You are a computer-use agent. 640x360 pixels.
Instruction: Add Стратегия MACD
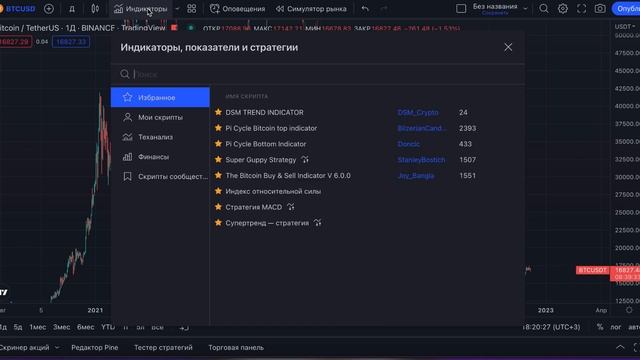click(x=253, y=207)
